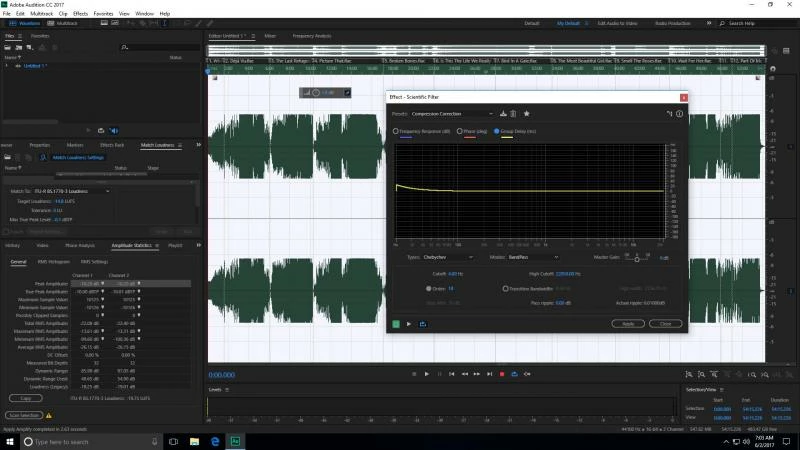The image size is (800, 450).
Task: Save the Scientific Filter preset
Action: (503, 114)
